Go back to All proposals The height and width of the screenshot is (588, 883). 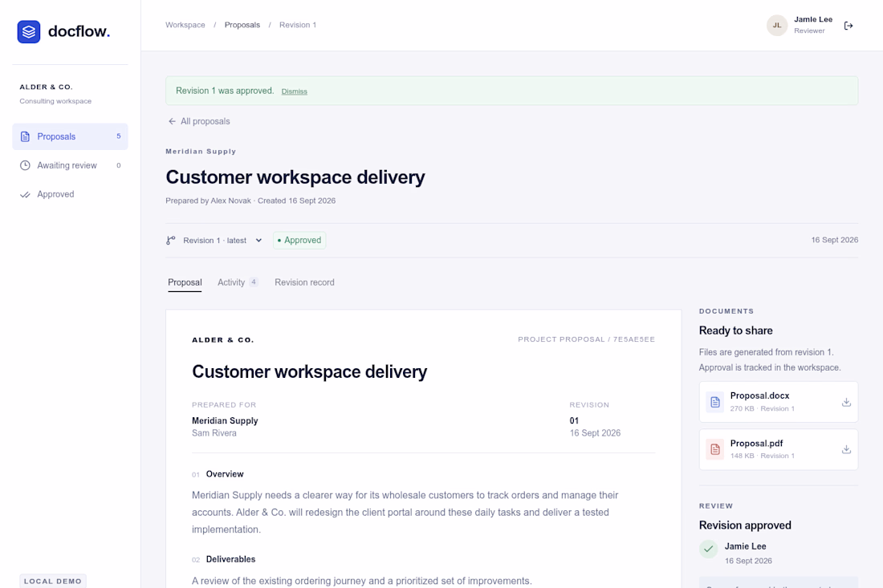tap(199, 122)
